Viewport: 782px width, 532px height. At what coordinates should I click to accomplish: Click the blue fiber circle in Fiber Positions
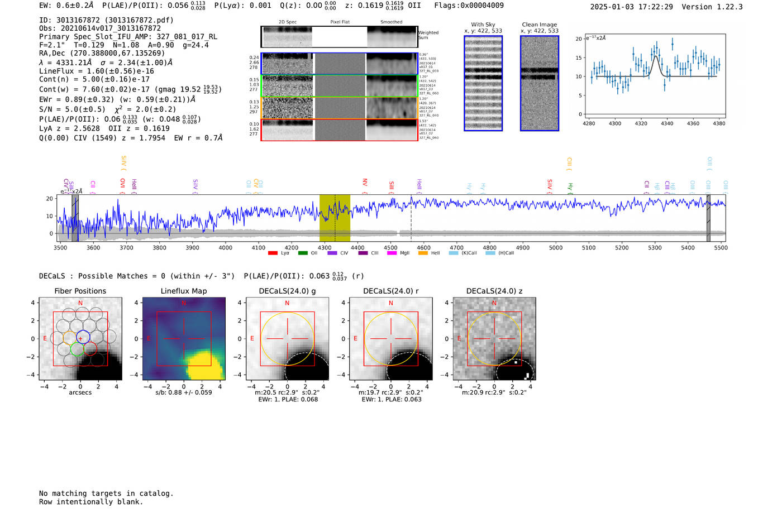pyautogui.click(x=83, y=337)
